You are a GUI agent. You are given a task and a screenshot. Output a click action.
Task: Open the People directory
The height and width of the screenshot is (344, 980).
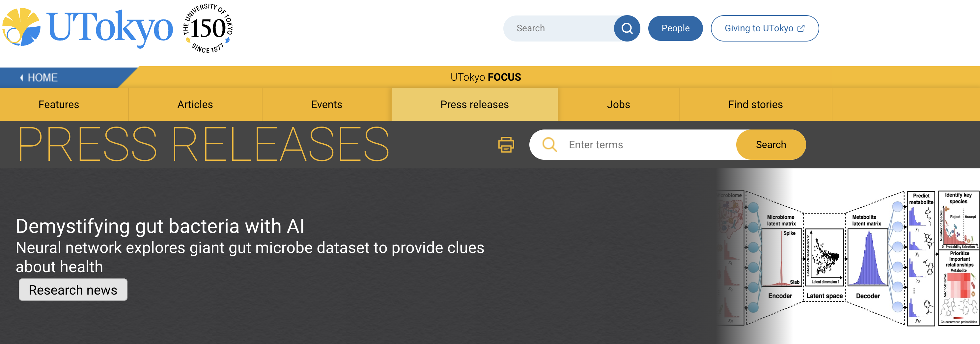point(675,28)
